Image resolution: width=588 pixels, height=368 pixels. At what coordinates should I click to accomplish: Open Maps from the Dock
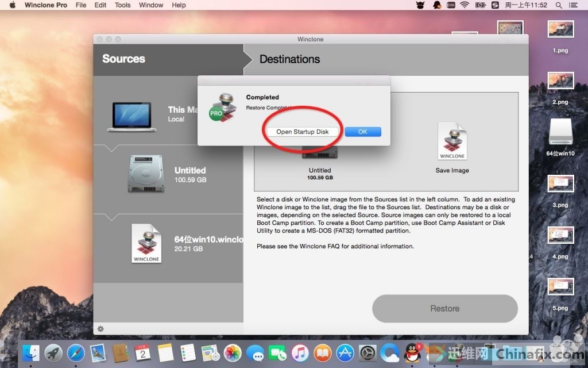[210, 354]
